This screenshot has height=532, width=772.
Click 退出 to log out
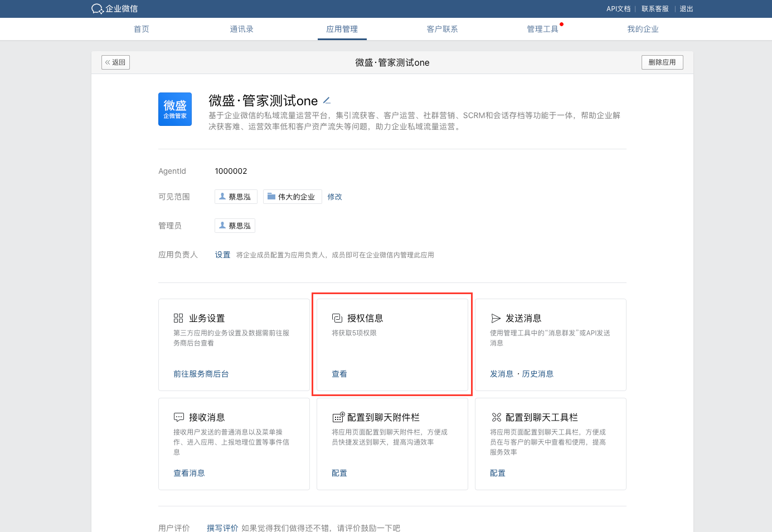click(x=686, y=9)
